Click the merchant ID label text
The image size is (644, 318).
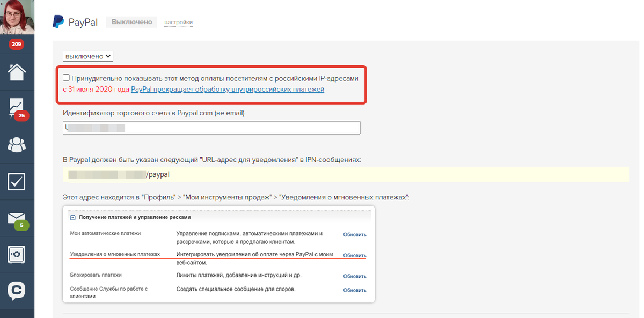click(x=153, y=113)
